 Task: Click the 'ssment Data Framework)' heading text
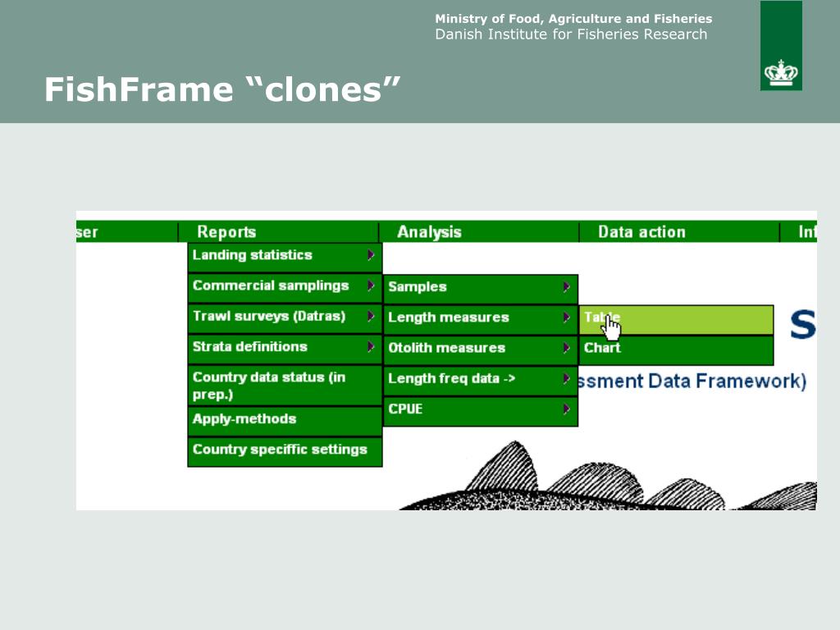click(x=692, y=381)
